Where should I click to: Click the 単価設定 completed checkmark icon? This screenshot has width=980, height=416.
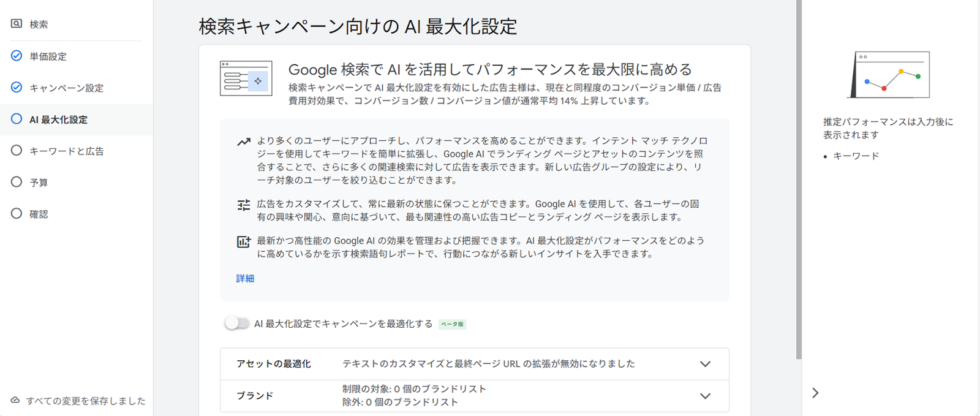point(17,56)
